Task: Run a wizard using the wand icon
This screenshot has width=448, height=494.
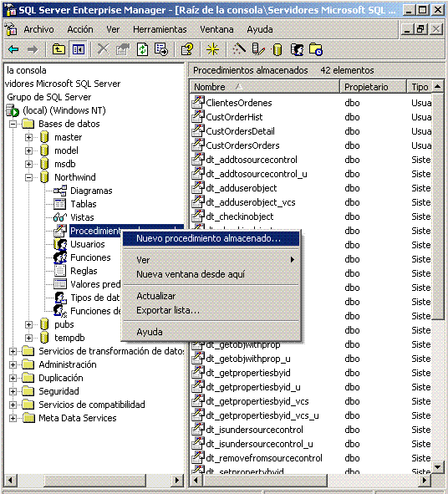Action: coord(239,48)
